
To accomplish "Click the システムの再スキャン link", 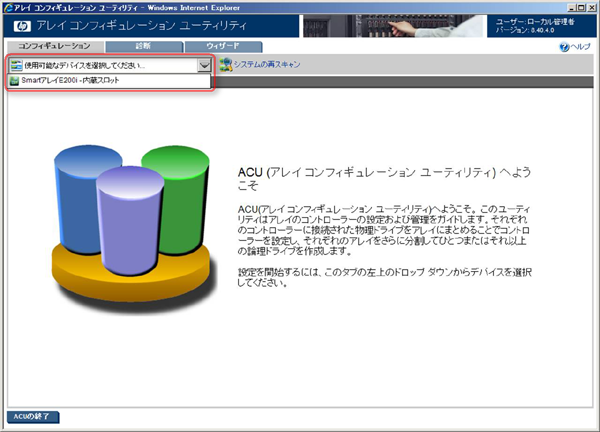I will pos(267,64).
